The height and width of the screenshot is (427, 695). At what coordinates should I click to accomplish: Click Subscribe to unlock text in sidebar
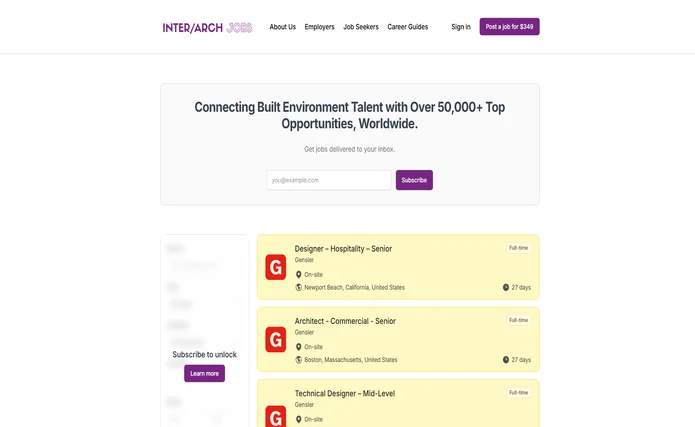point(204,354)
